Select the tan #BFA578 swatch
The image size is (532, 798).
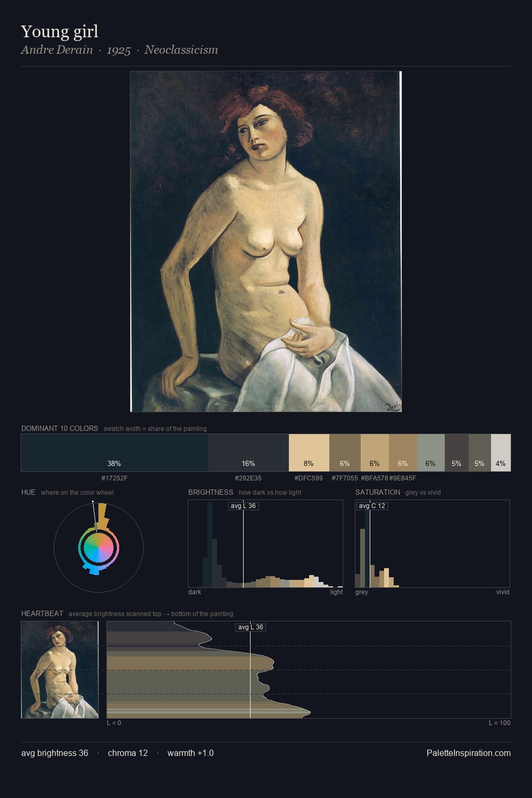click(375, 453)
